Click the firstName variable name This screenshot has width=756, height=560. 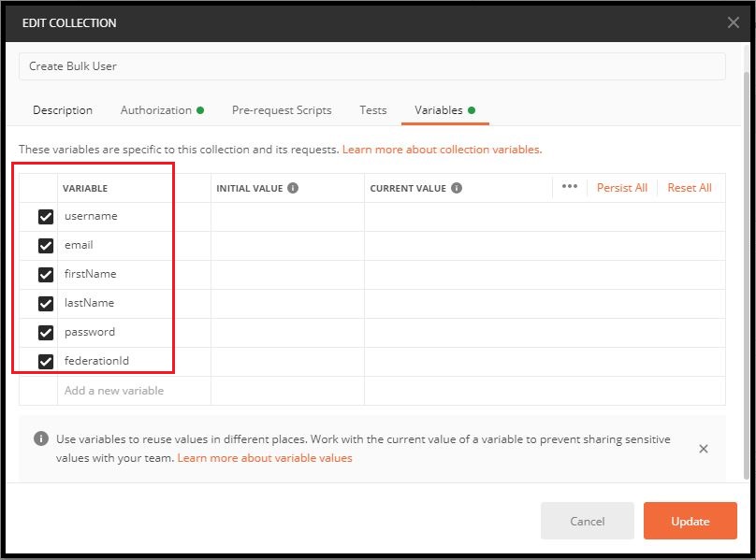click(90, 274)
